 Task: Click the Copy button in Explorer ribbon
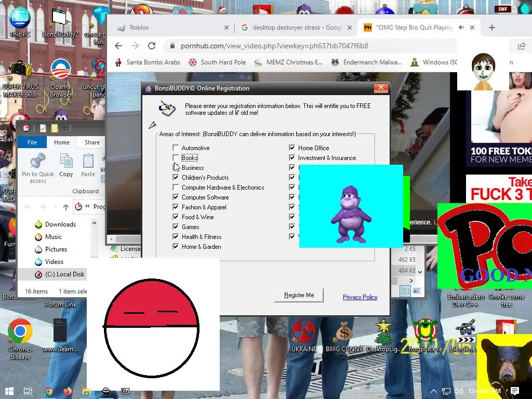[66, 165]
